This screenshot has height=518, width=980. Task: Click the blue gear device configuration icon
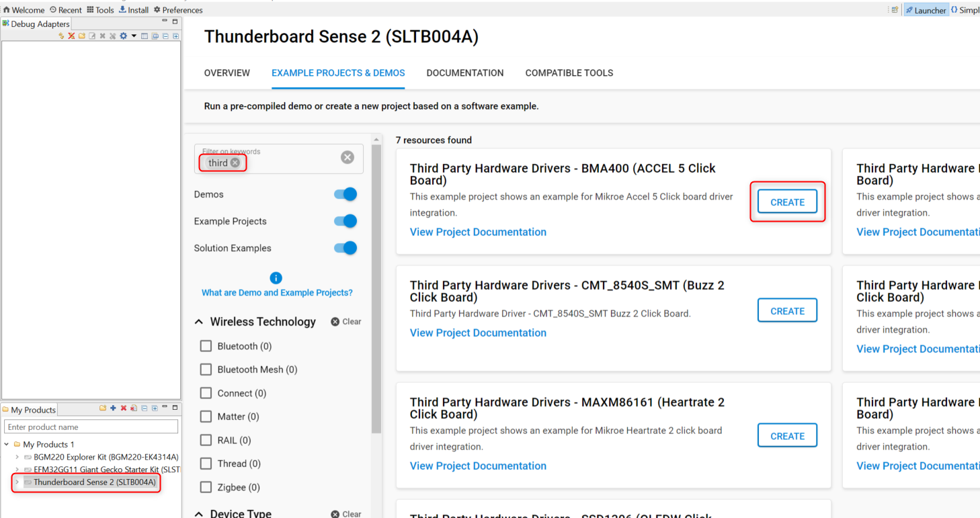click(123, 36)
